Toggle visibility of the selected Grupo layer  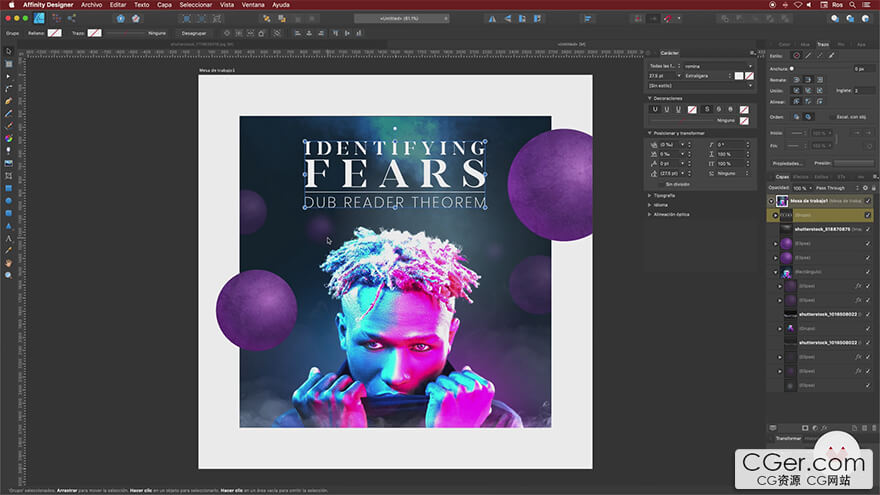[x=867, y=215]
